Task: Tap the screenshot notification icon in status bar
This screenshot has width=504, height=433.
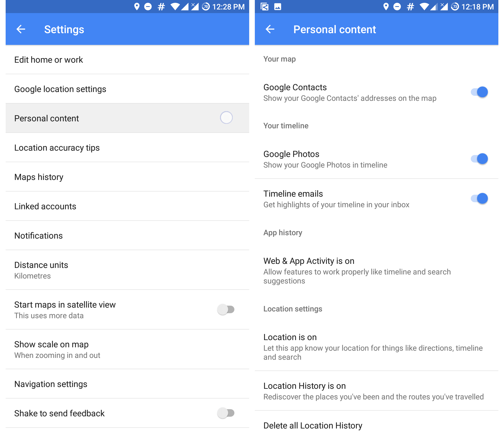Action: click(x=265, y=7)
